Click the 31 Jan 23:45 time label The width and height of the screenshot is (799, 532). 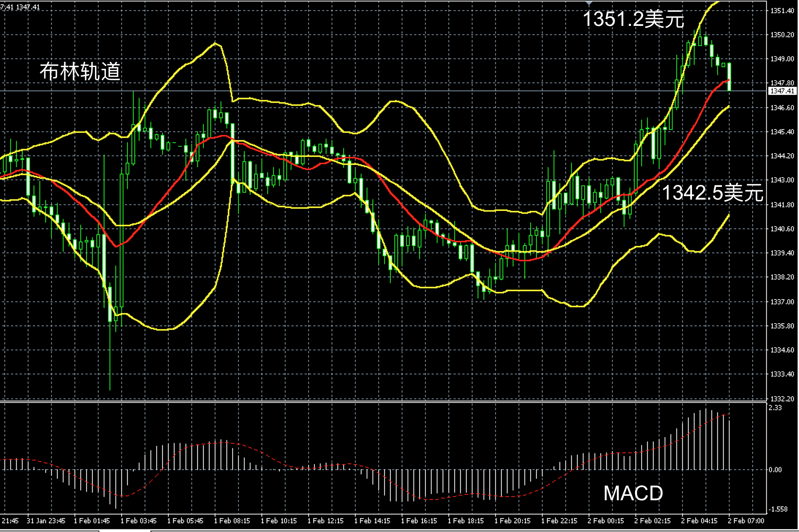tap(46, 521)
